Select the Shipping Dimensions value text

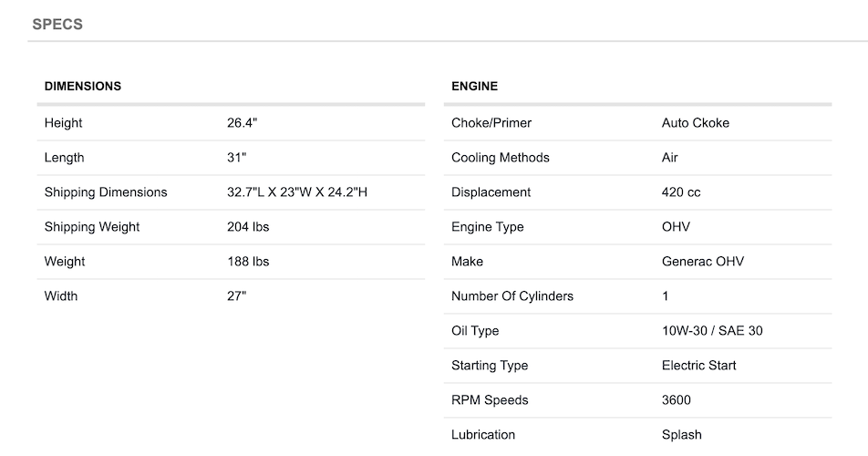point(296,192)
